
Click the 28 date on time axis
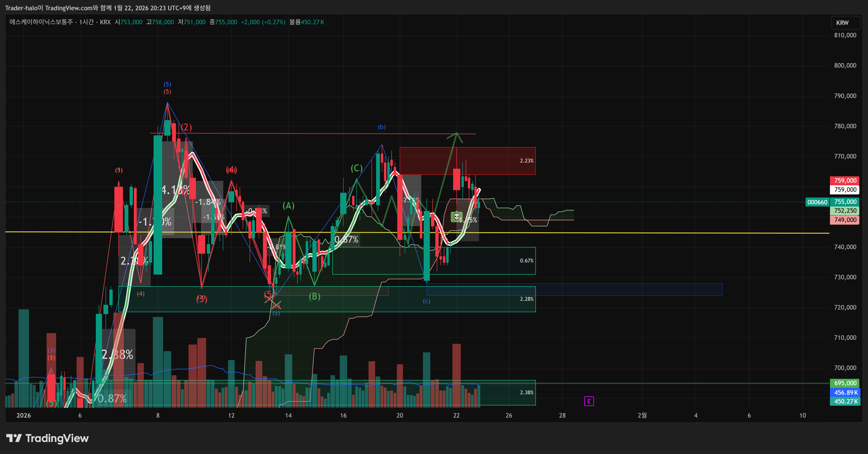562,415
